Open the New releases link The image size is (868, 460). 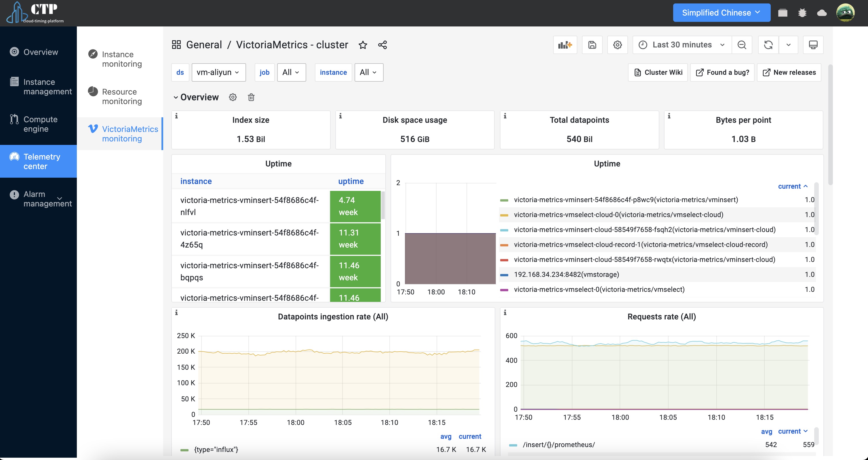(789, 72)
